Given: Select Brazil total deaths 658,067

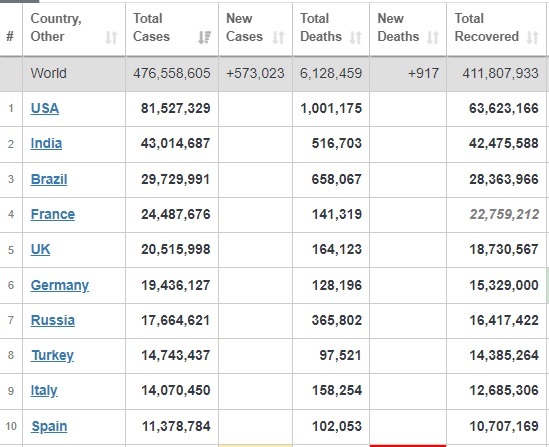Looking at the screenshot, I should (x=337, y=180).
